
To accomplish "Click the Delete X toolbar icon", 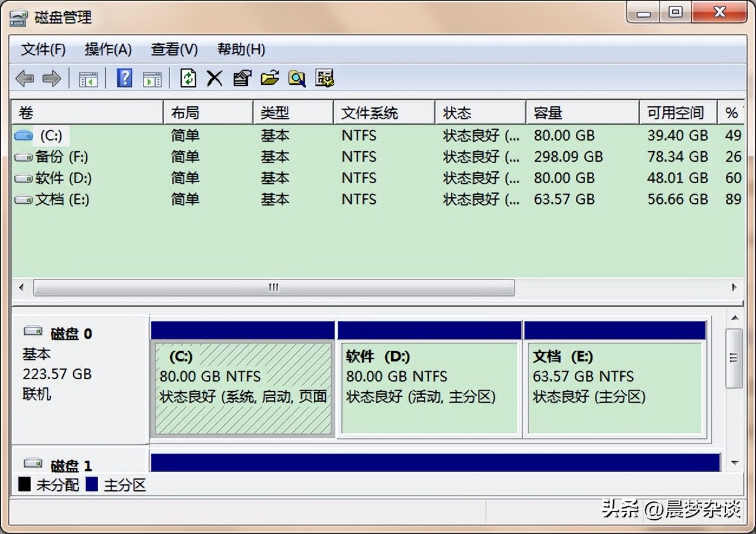I will [214, 78].
